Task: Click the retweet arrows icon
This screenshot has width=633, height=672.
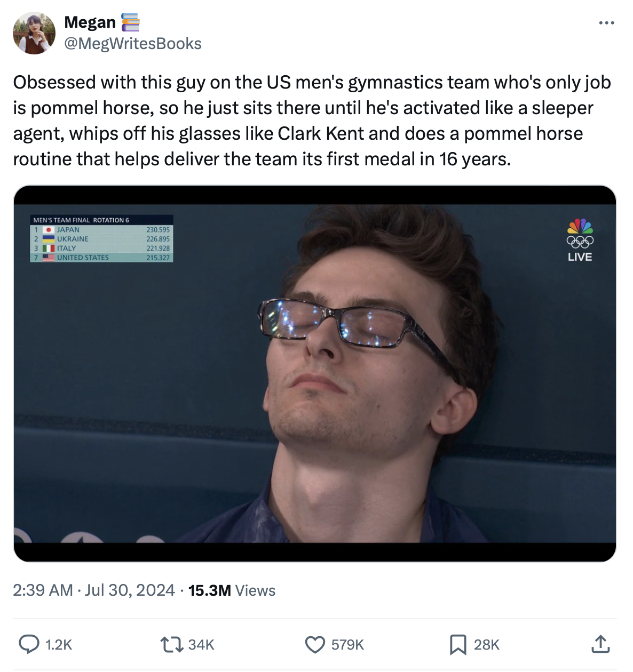Action: click(172, 644)
